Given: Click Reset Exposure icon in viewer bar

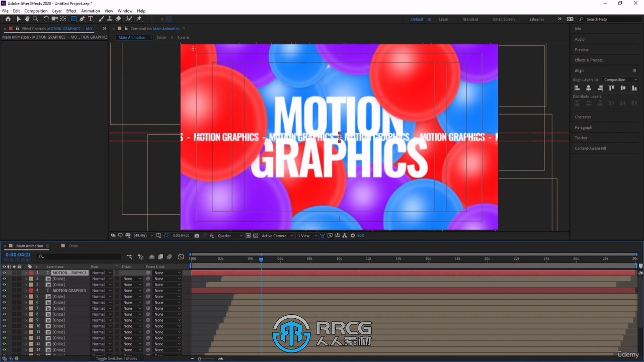Looking at the screenshot, I should [353, 235].
